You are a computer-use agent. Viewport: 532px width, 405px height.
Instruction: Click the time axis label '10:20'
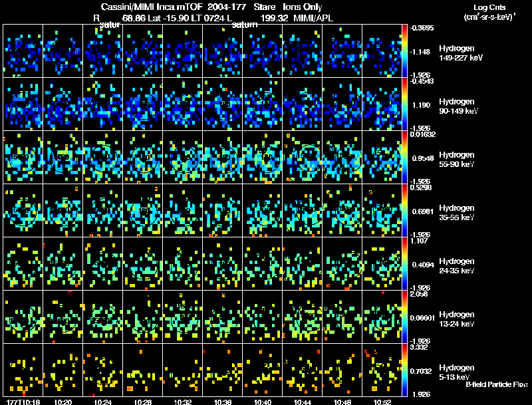63,402
